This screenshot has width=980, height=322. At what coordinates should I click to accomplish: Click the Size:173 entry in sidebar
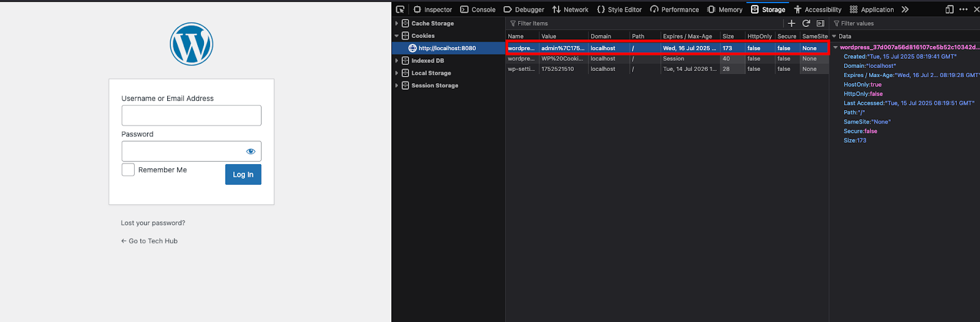pos(855,140)
